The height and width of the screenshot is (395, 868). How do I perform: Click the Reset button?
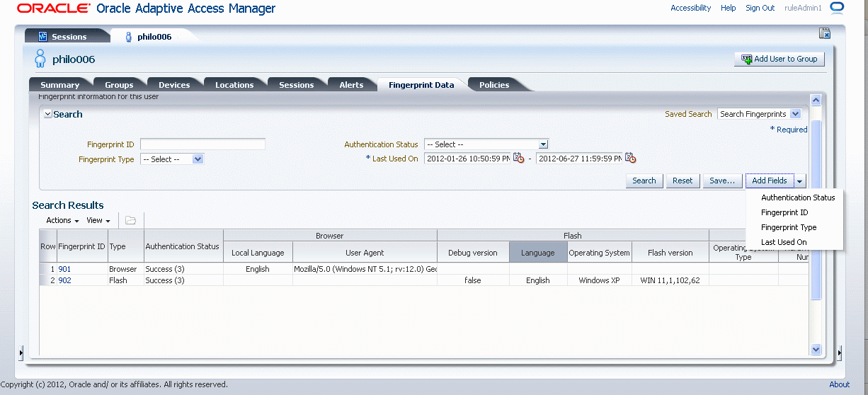pyautogui.click(x=683, y=181)
